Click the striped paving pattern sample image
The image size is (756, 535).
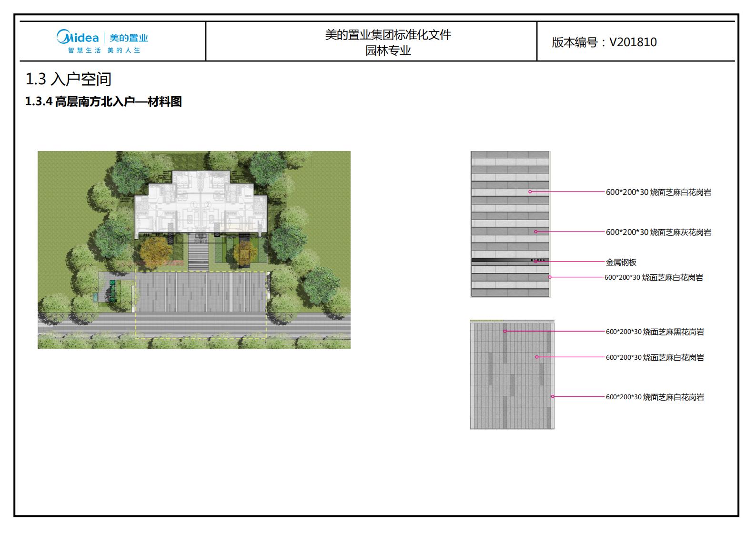click(510, 224)
